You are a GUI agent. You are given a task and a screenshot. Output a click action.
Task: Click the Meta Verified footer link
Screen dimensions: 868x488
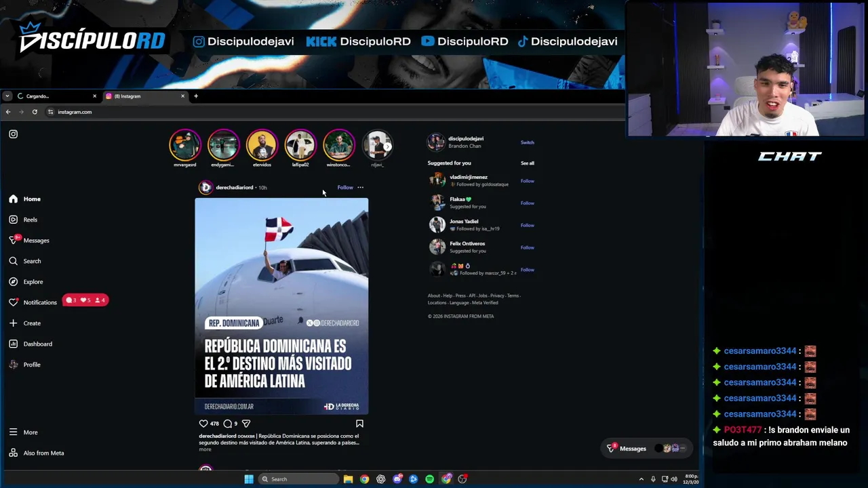tap(485, 303)
